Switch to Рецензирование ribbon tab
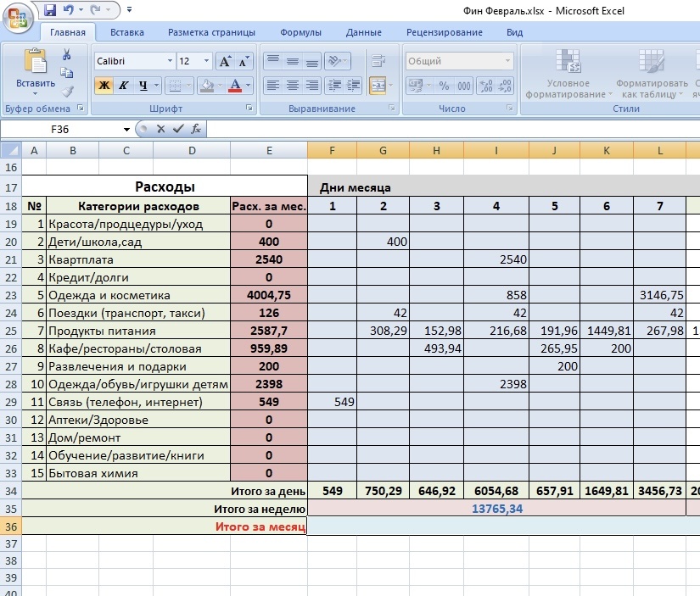Viewport: 700px width, 596px height. (445, 32)
